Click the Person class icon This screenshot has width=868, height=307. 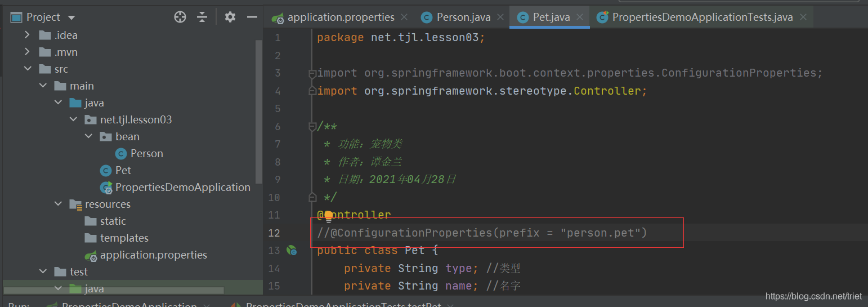click(121, 153)
